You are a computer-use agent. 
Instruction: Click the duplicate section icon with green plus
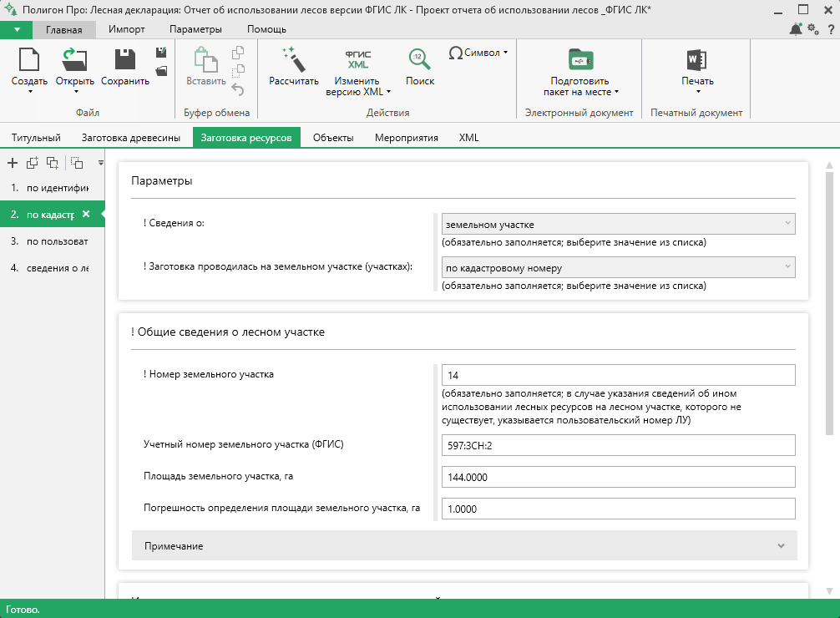pos(53,163)
